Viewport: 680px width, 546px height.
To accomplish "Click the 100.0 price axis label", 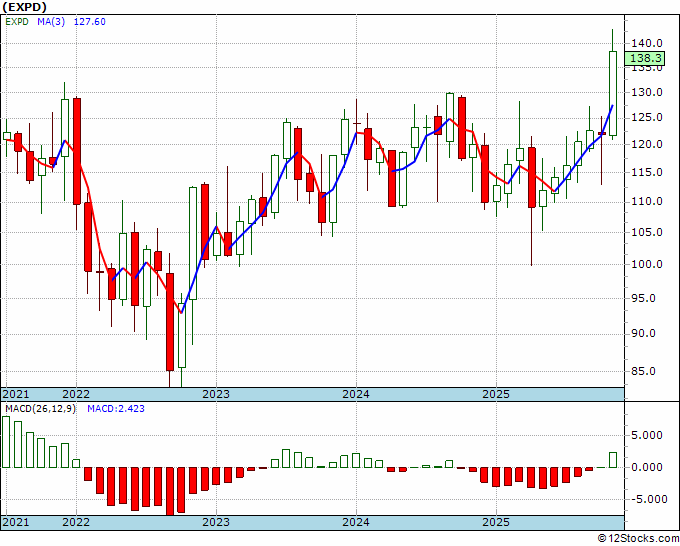I will pyautogui.click(x=647, y=264).
